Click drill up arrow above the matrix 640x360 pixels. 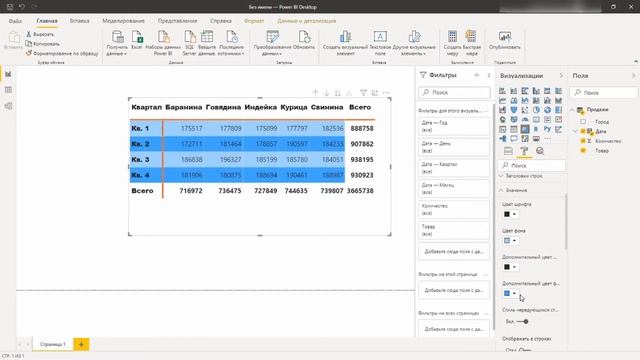click(x=315, y=93)
